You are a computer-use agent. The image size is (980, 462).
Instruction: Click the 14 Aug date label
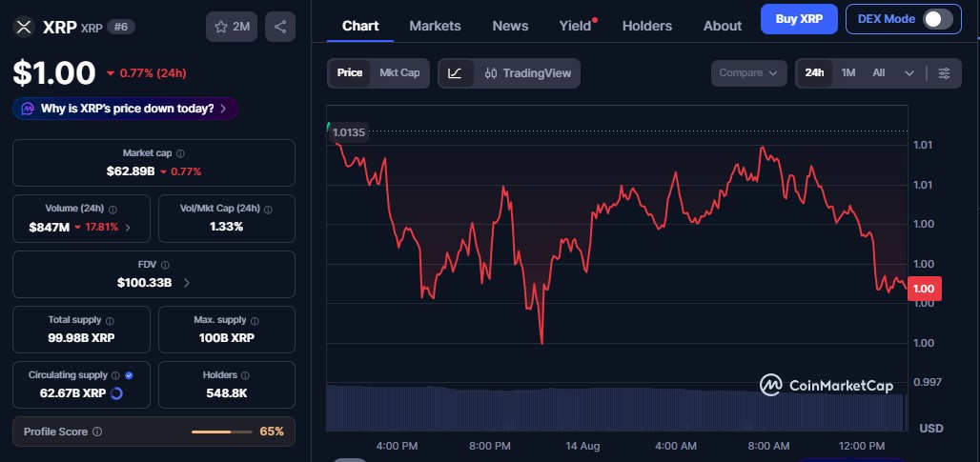pos(582,447)
